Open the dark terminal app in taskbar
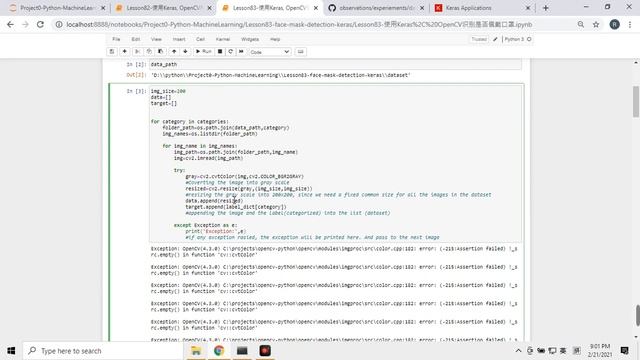The image size is (640, 360). pyautogui.click(x=242, y=351)
